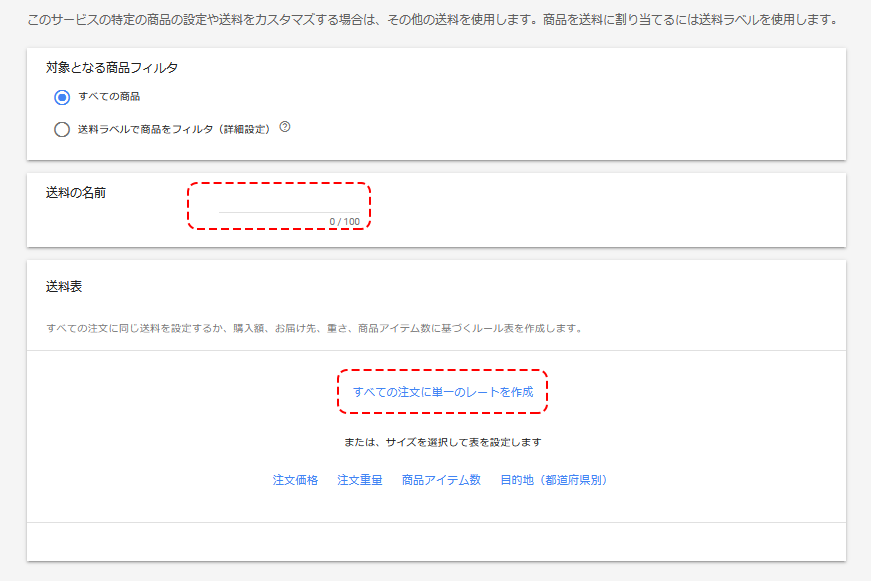Focus the 送料の名前 text field
This screenshot has width=871, height=581.
(x=289, y=204)
